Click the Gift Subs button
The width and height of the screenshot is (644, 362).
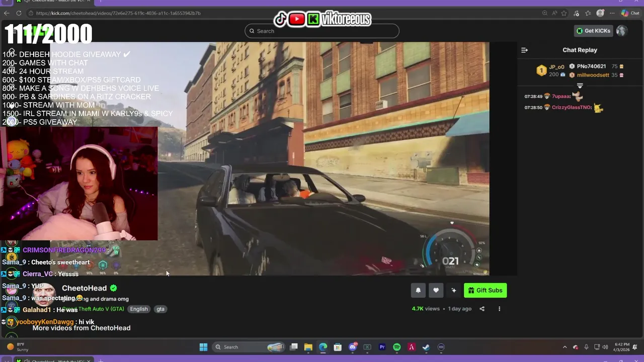click(x=485, y=290)
